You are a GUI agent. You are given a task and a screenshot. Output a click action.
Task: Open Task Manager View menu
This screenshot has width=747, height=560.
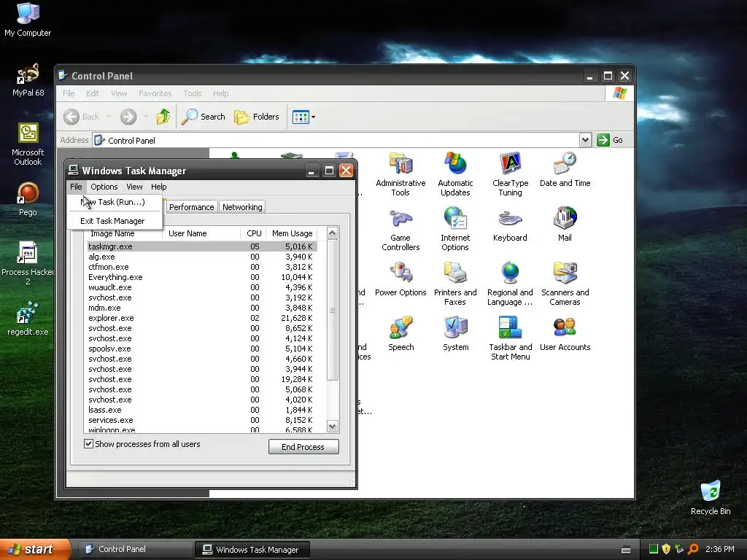tap(134, 187)
